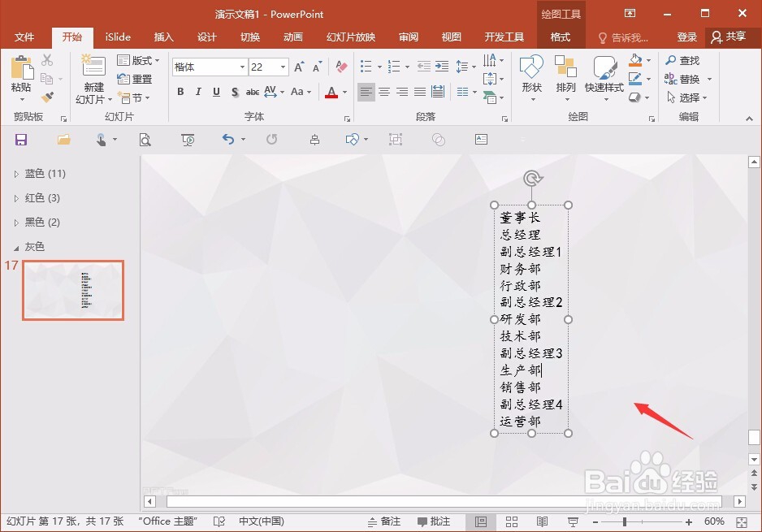
Task: Open the 文件 tab
Action: click(24, 37)
